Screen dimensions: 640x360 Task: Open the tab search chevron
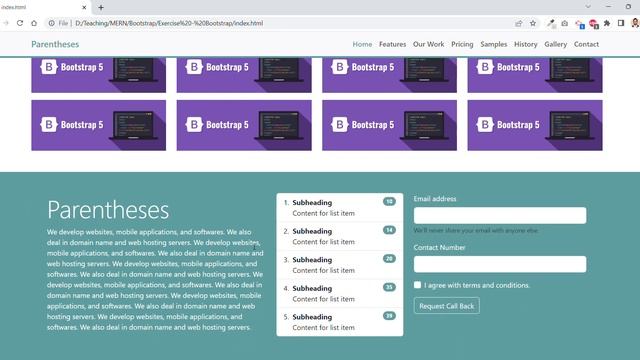(x=588, y=7)
